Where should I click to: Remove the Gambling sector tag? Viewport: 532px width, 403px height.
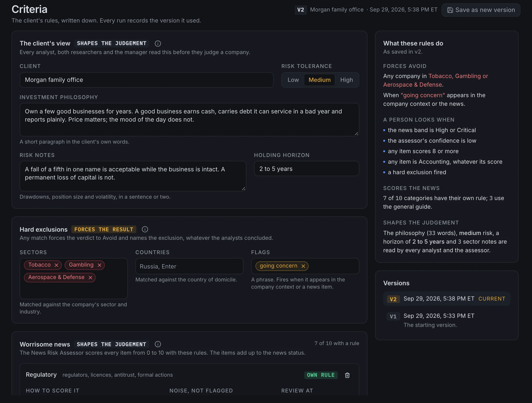pyautogui.click(x=99, y=265)
